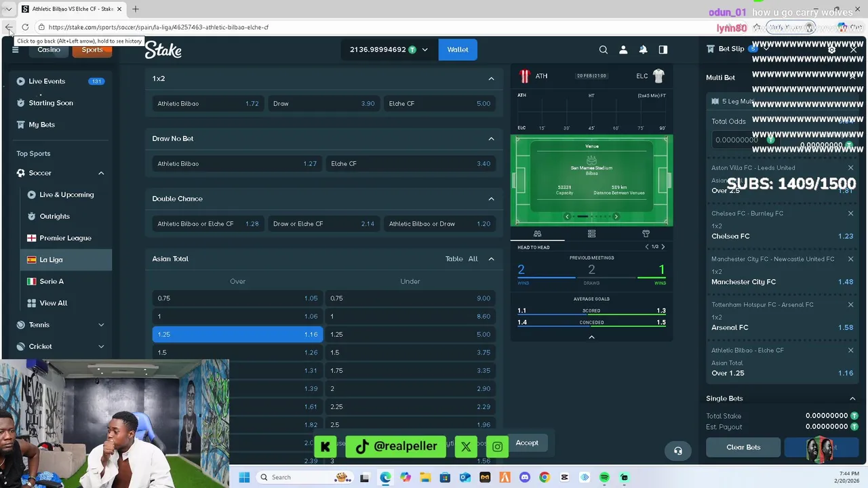Click the Wallet button

coord(458,49)
